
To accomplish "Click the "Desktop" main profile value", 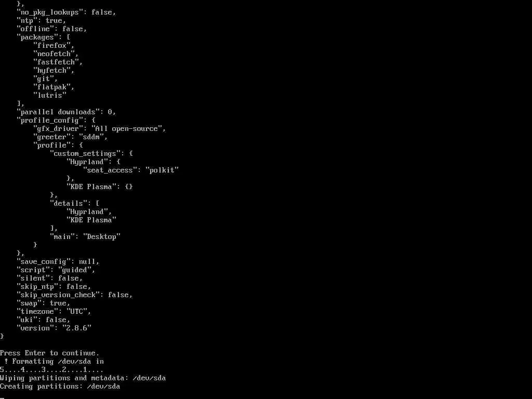I will click(101, 236).
